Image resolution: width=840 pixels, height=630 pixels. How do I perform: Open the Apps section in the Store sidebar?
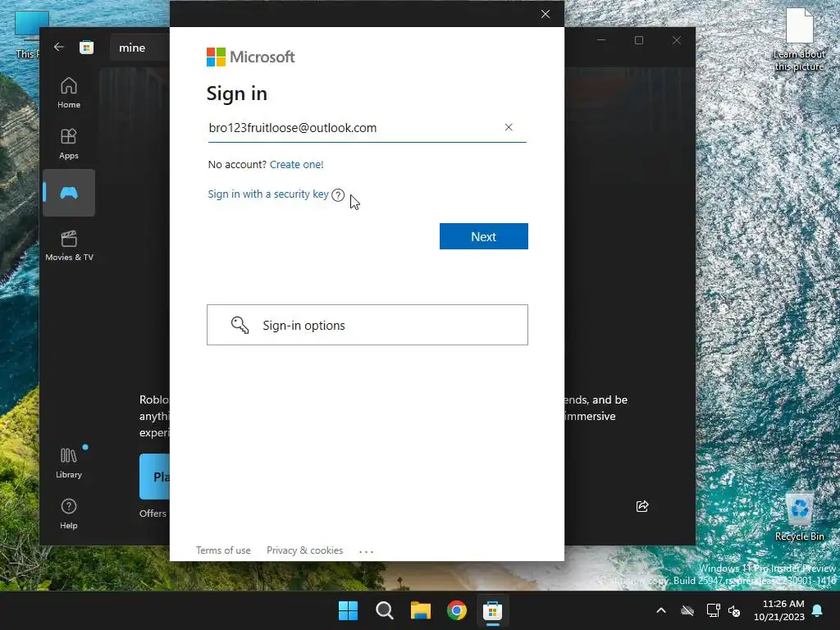coord(69,144)
